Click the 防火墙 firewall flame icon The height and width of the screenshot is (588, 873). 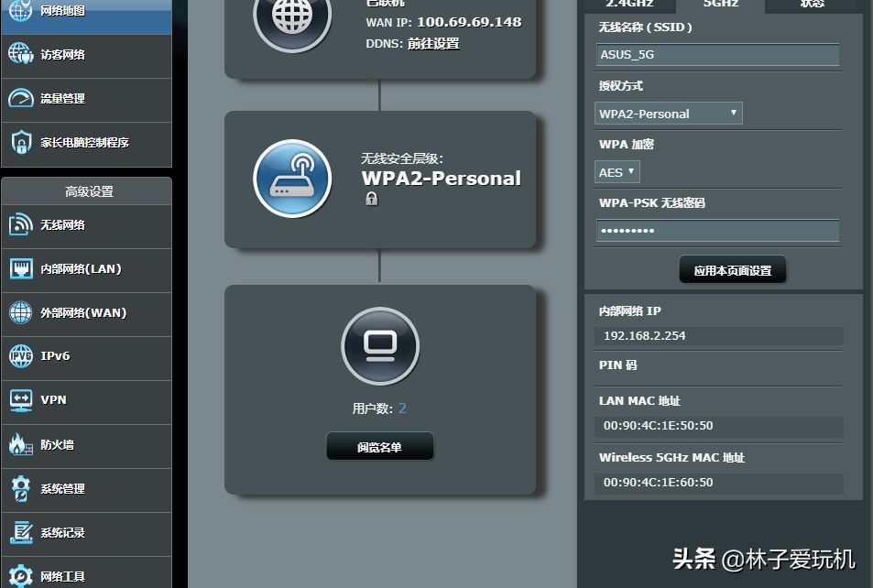(20, 445)
